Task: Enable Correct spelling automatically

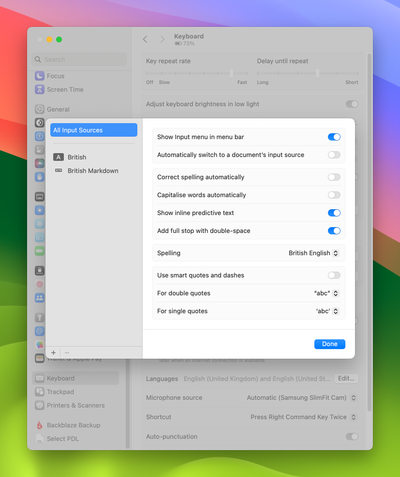Action: coord(334,177)
